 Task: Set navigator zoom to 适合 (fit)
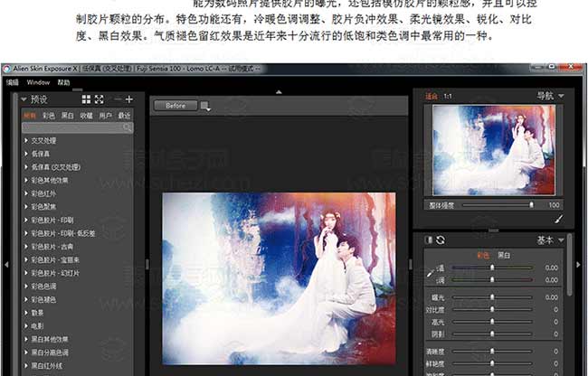(x=432, y=97)
